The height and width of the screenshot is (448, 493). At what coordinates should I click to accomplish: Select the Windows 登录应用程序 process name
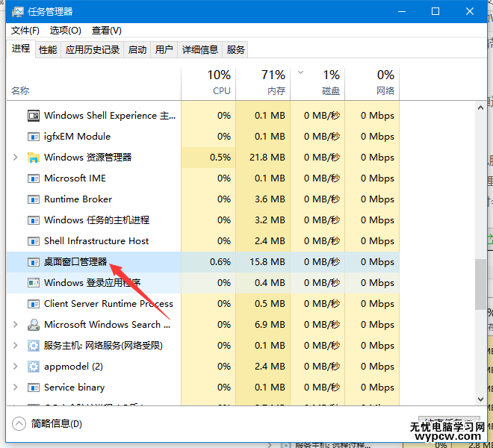click(x=92, y=283)
